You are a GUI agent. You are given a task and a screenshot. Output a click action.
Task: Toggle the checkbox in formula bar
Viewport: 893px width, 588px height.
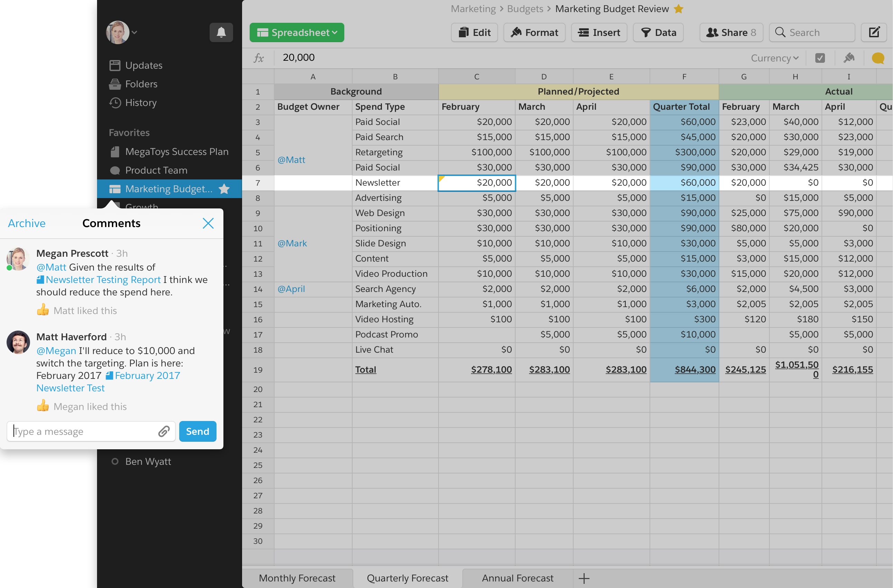pos(820,58)
